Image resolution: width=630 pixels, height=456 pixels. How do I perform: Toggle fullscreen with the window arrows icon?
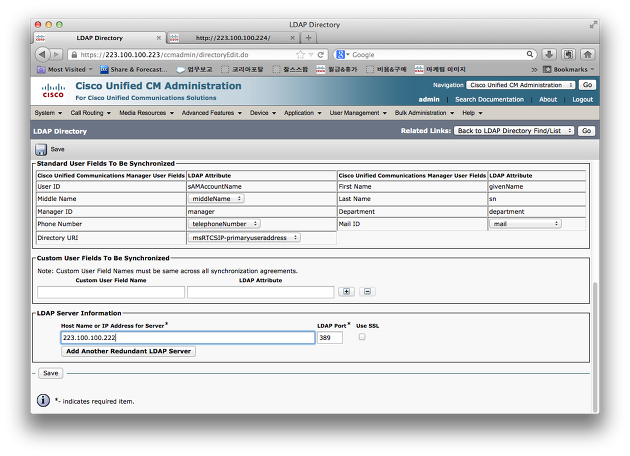click(x=593, y=25)
